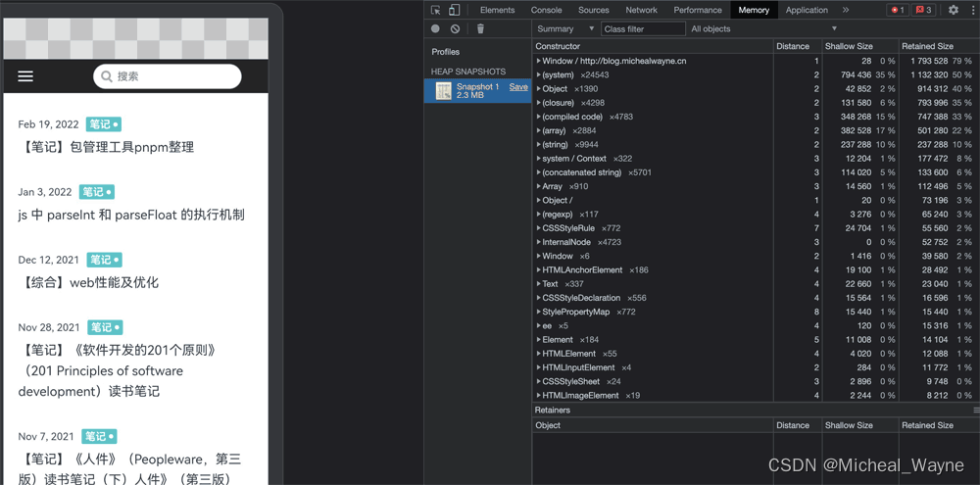Open the DevTools more options menu
This screenshot has height=485, width=980.
tap(972, 10)
